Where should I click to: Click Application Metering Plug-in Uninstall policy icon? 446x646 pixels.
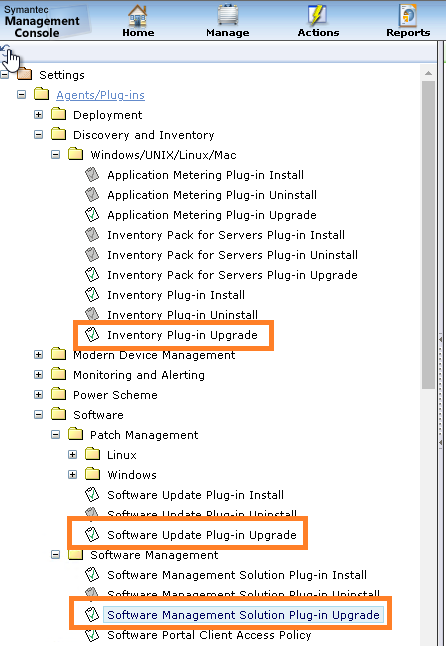coord(92,194)
